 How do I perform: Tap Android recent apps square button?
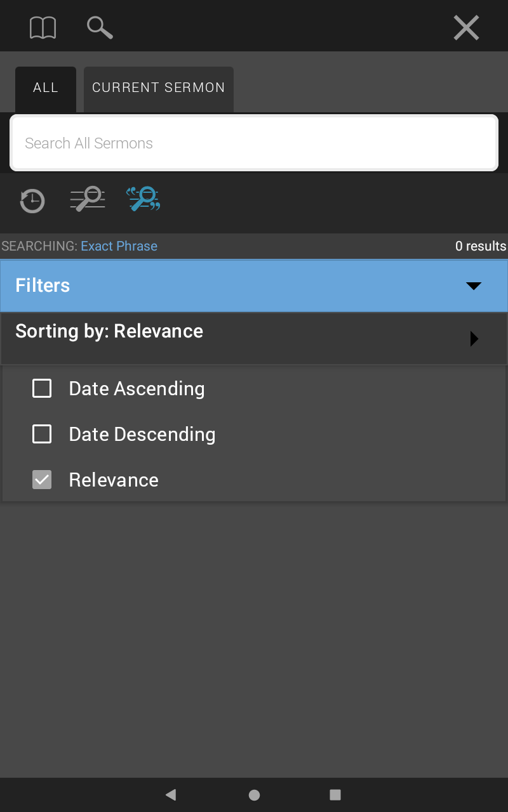335,794
